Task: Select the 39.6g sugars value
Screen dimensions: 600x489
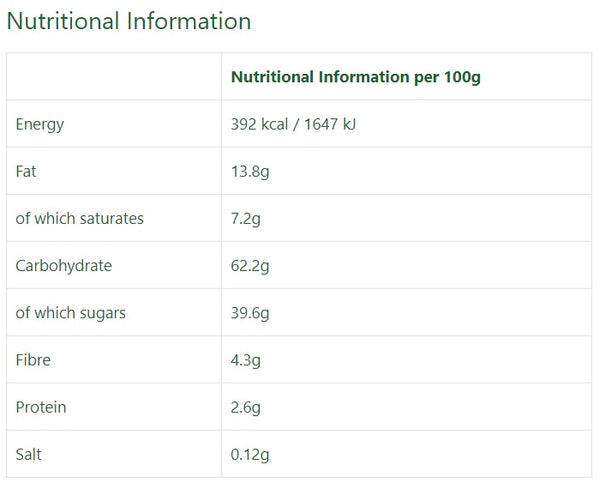Action: (x=250, y=313)
